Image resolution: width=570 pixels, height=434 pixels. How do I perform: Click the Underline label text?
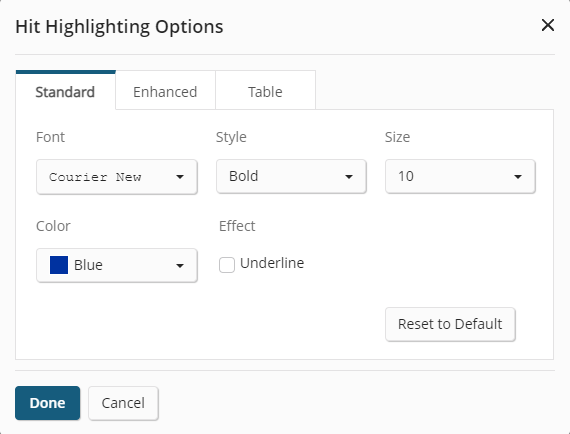[272, 263]
